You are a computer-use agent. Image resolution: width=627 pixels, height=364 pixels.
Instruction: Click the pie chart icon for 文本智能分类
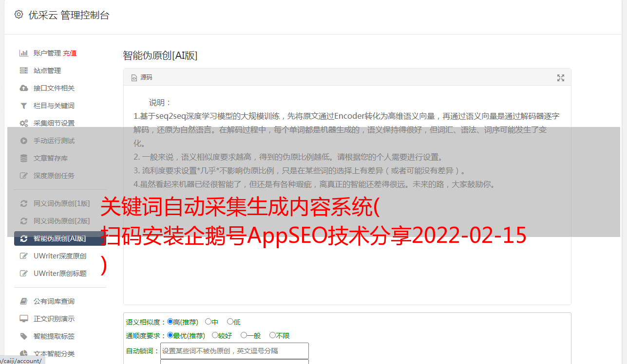[x=23, y=354]
